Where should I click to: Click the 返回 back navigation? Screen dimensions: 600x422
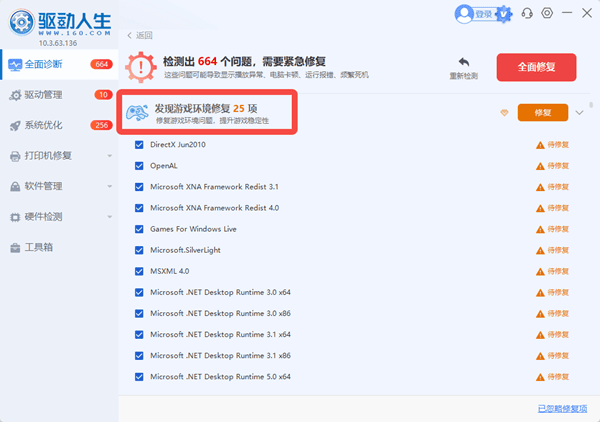pos(140,36)
